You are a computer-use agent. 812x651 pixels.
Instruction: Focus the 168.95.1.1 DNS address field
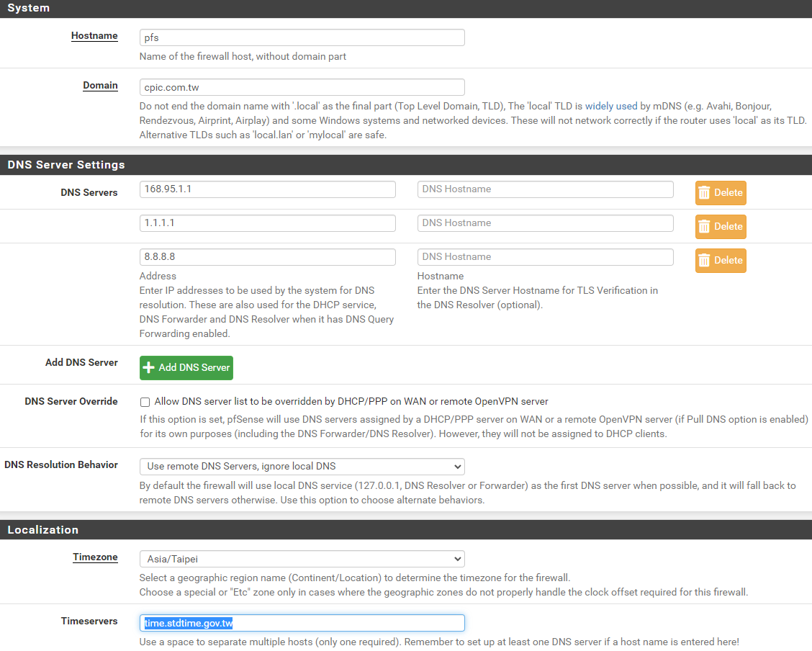coord(267,189)
